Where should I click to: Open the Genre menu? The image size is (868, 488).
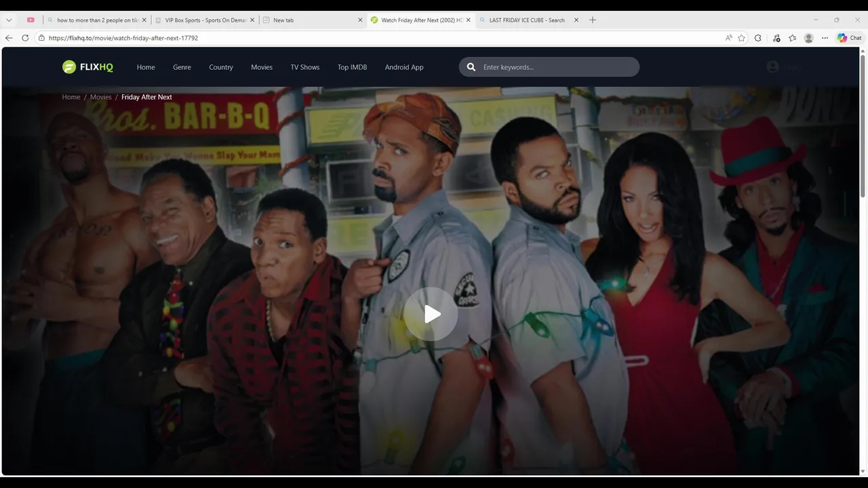tap(182, 67)
